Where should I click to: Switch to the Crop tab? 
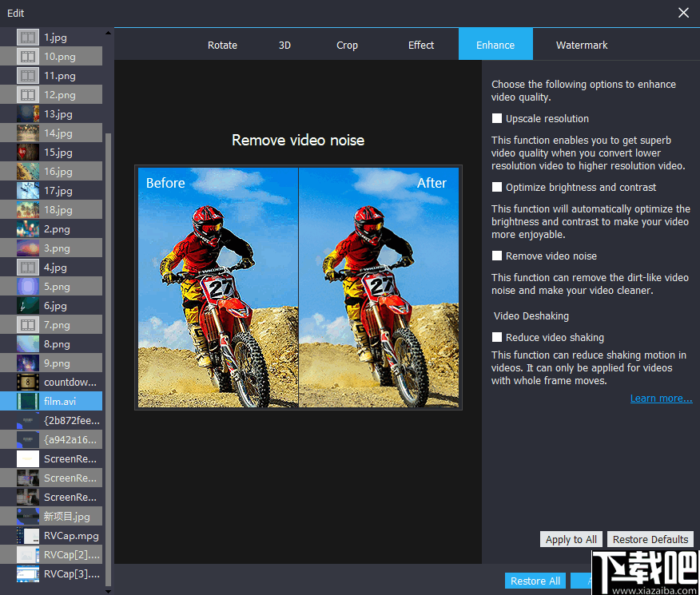(x=347, y=45)
